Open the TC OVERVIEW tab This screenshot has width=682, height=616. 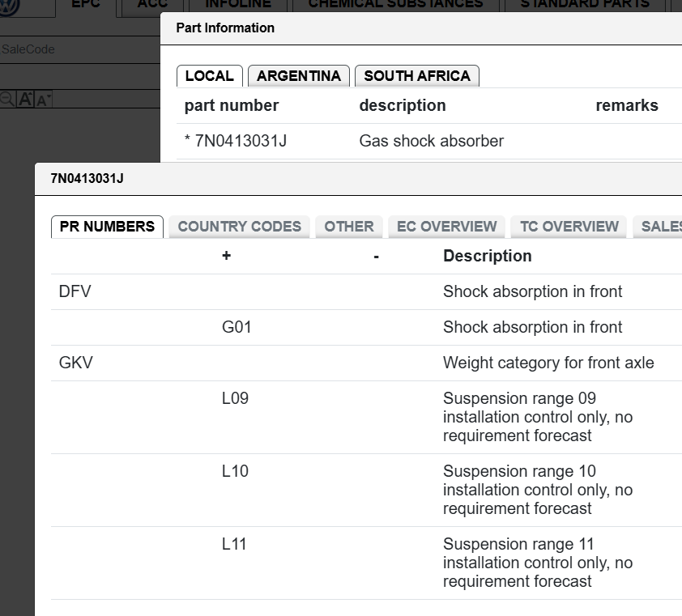pyautogui.click(x=569, y=227)
